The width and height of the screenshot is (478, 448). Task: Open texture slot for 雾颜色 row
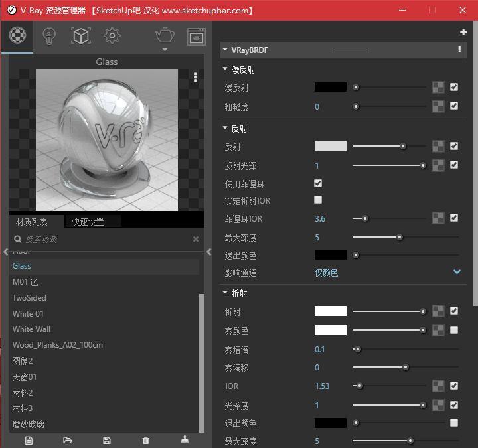(438, 330)
